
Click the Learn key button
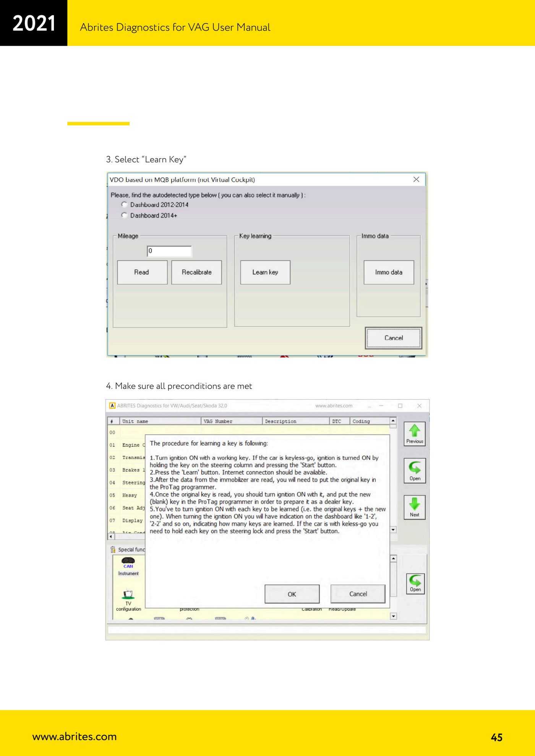point(265,272)
